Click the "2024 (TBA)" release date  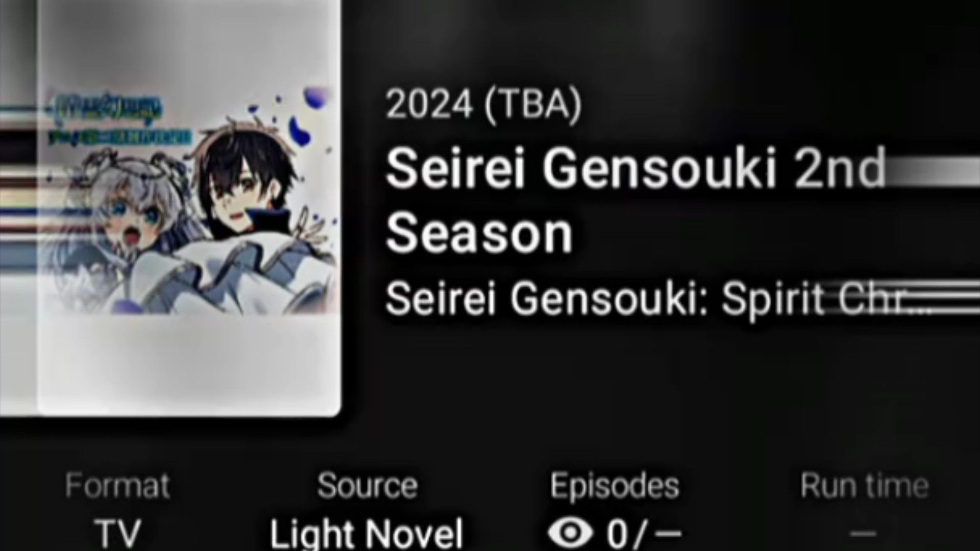tap(483, 104)
